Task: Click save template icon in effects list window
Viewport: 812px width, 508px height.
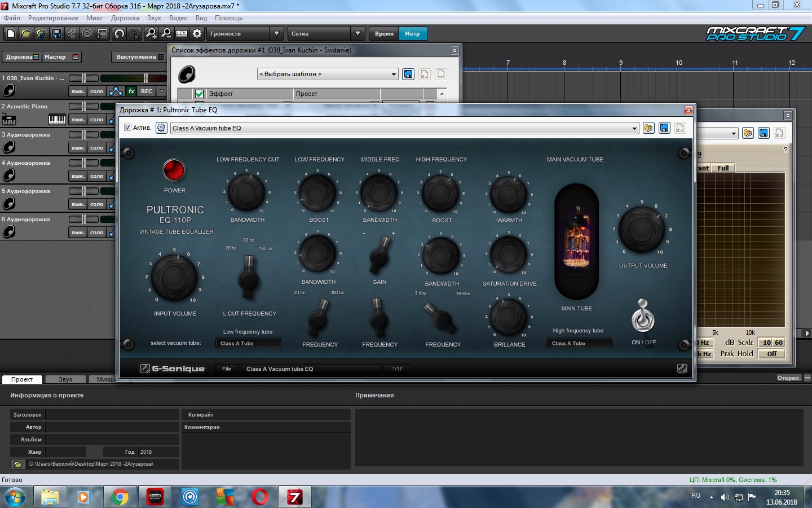Action: tap(408, 74)
